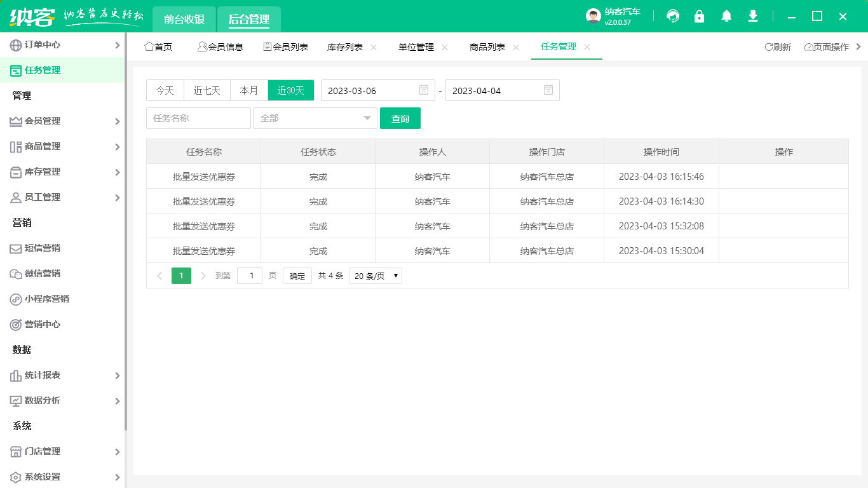Open the start date 2023-03-06 calendar picker
The height and width of the screenshot is (488, 868).
(x=423, y=90)
